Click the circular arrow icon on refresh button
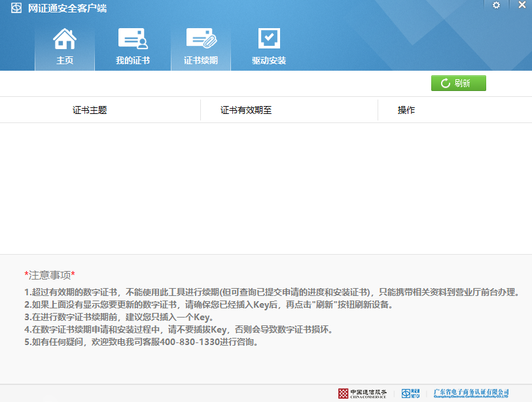532x402 pixels. (x=445, y=83)
